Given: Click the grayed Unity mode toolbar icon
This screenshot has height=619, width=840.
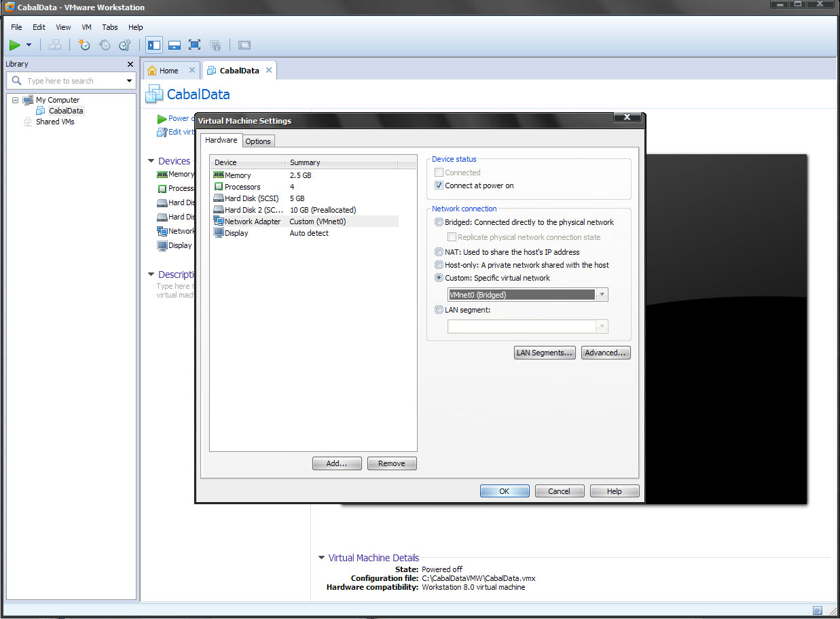Looking at the screenshot, I should tap(215, 46).
